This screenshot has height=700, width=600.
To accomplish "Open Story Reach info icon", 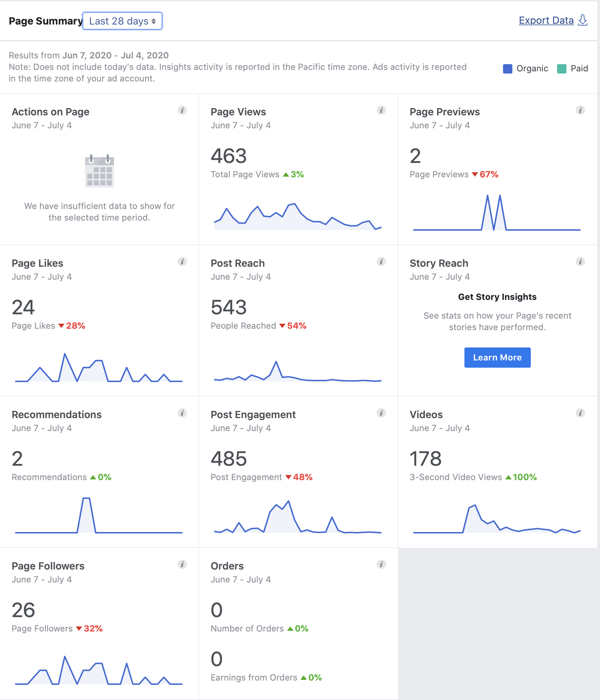I will point(580,262).
